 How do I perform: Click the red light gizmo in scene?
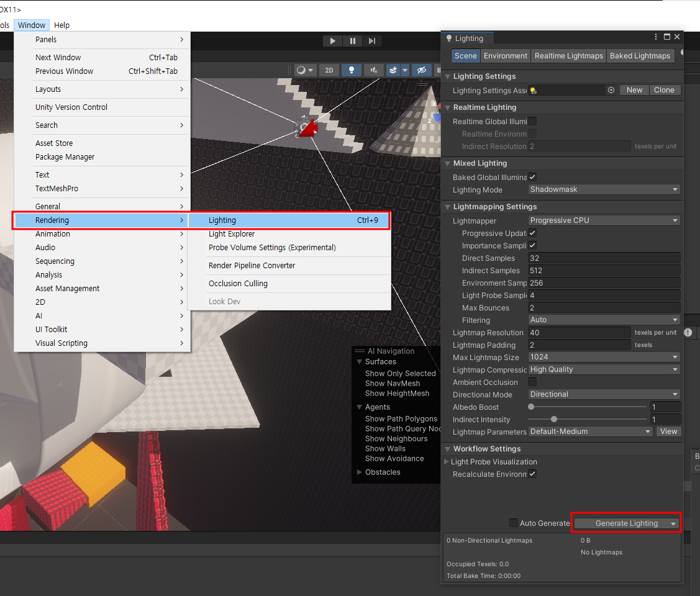pyautogui.click(x=307, y=128)
